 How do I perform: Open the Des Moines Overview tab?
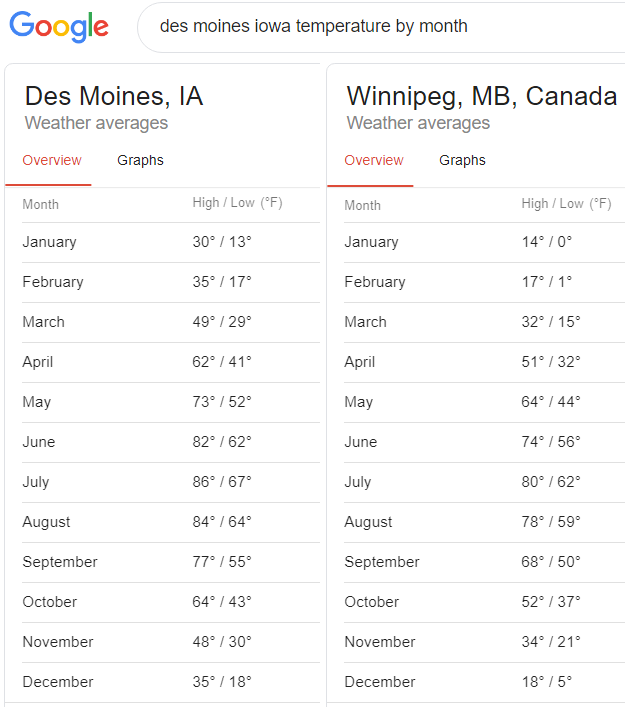point(52,160)
